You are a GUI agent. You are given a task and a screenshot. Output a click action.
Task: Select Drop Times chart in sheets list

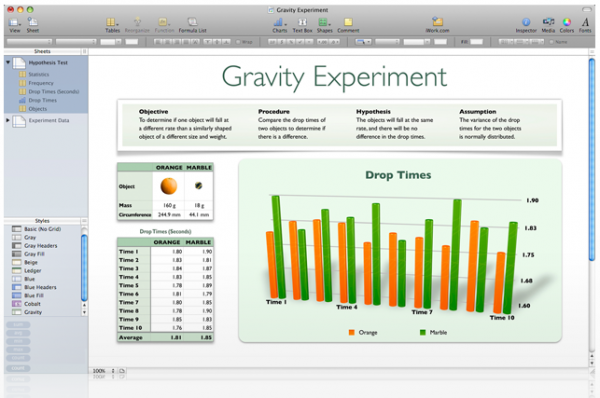click(42, 100)
